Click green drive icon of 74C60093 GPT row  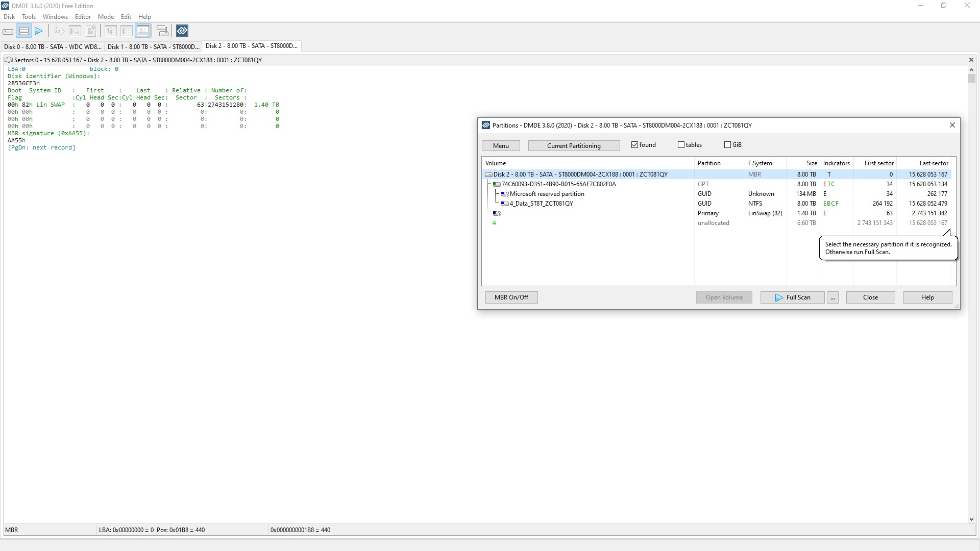[x=496, y=184]
